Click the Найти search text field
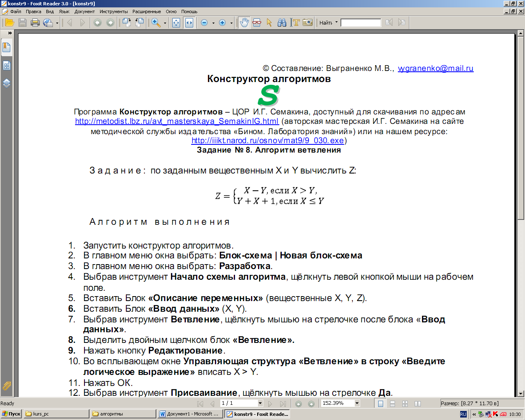This screenshot has height=420, width=525. (361, 23)
